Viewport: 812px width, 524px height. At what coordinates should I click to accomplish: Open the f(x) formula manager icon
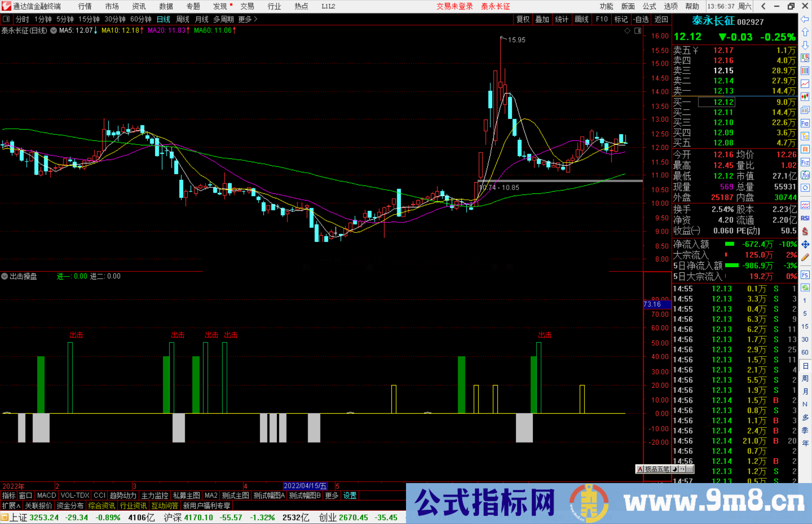(x=805, y=175)
